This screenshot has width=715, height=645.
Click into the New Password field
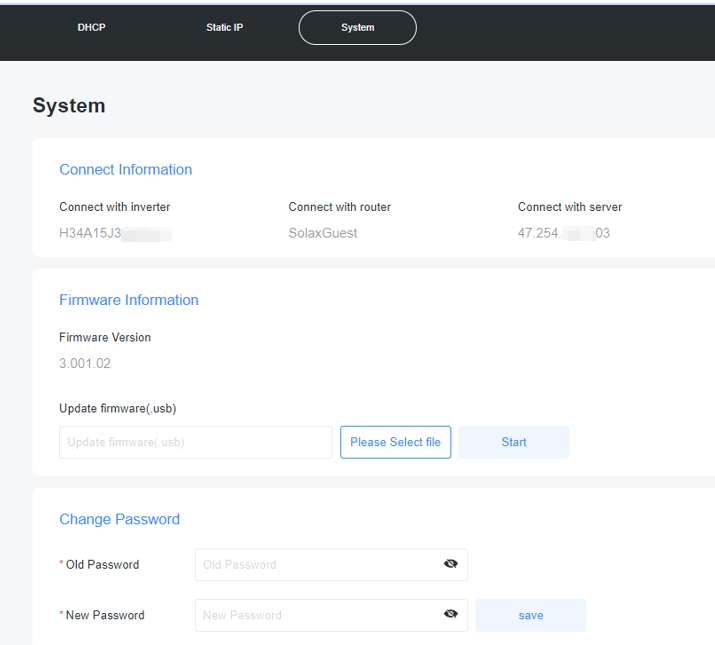(315, 615)
